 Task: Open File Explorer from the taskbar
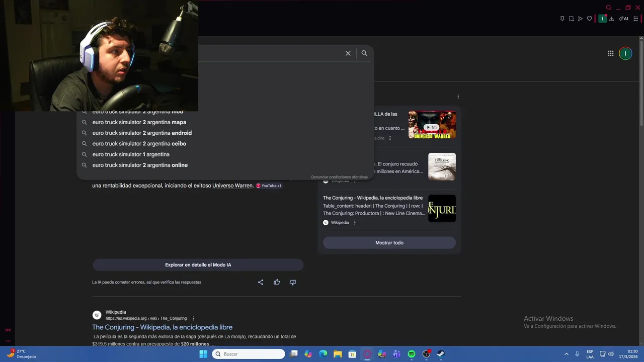coord(338,354)
